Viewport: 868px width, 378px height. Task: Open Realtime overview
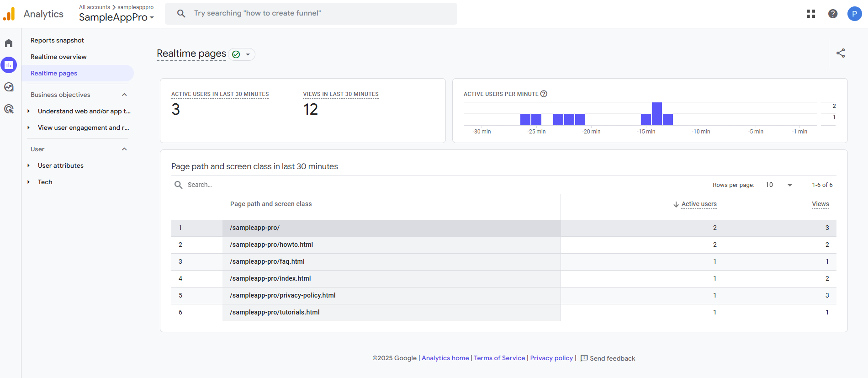(x=58, y=57)
